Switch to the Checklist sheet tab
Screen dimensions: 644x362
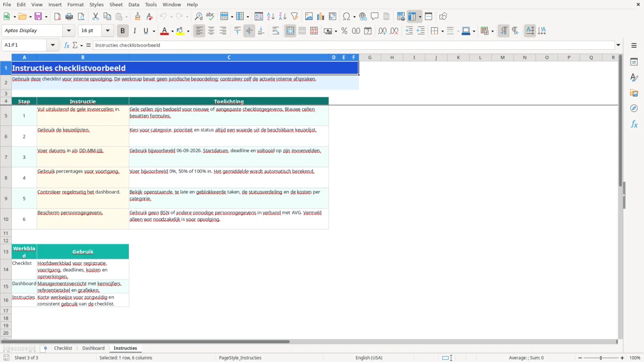tap(63, 348)
